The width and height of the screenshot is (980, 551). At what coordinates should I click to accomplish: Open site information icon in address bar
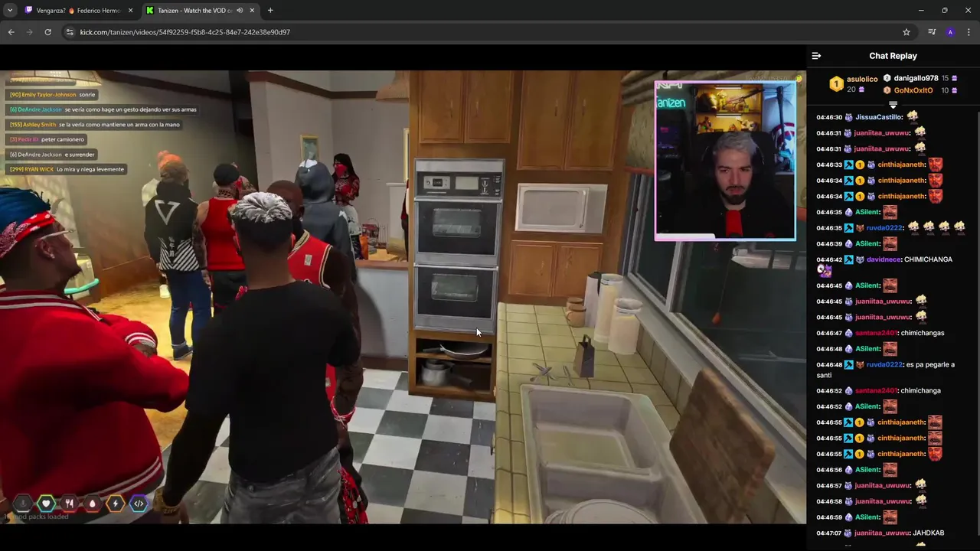pyautogui.click(x=70, y=32)
